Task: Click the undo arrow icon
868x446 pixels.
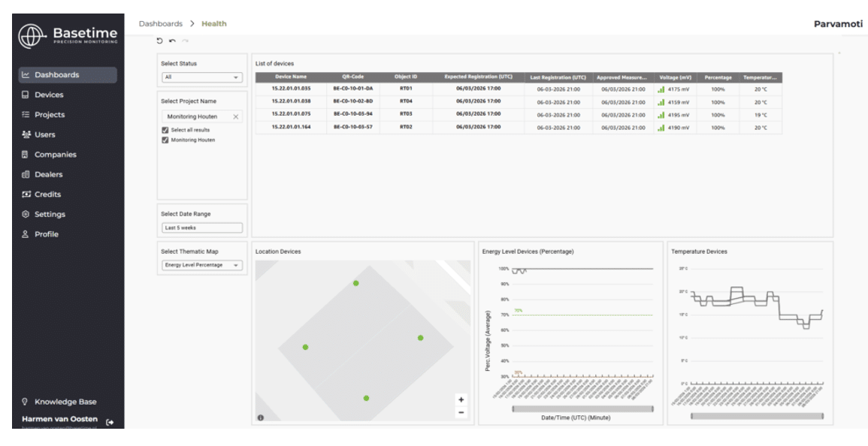Action: tap(172, 41)
